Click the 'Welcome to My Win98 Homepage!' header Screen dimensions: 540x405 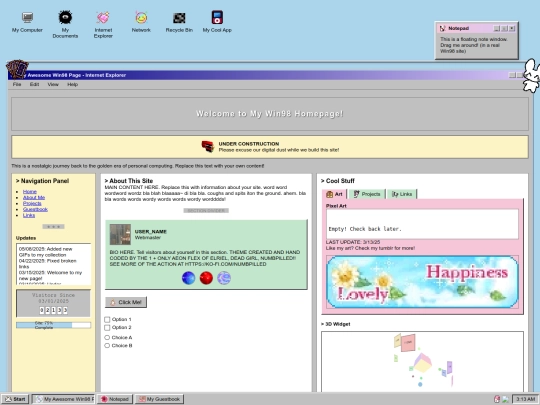pos(270,114)
